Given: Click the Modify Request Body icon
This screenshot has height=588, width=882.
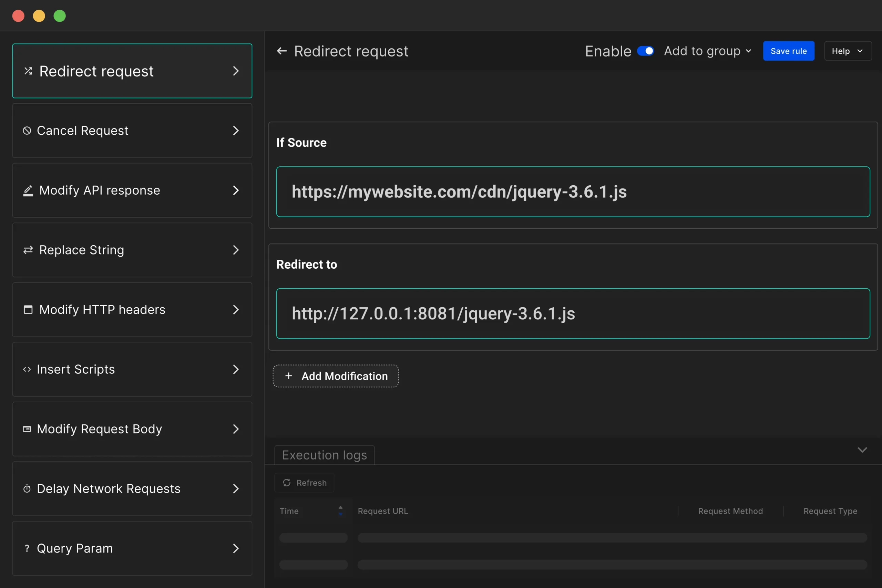Looking at the screenshot, I should [27, 429].
